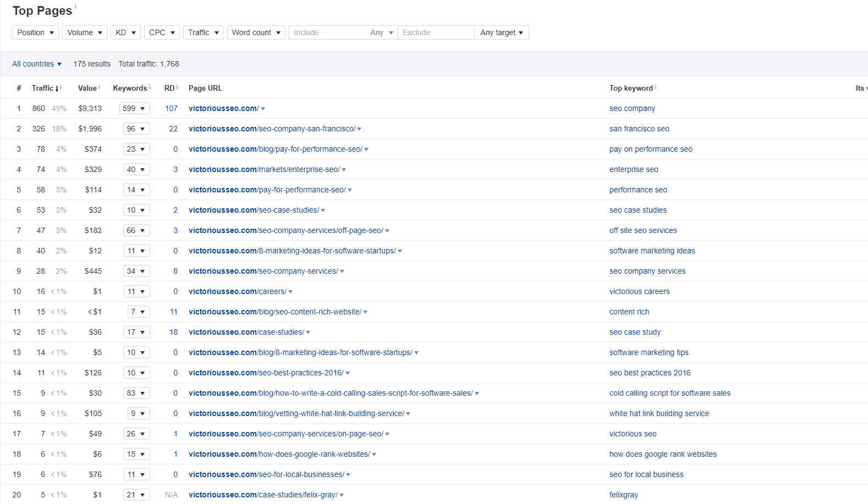Sort by Keywords column header
This screenshot has height=504, width=868.
[130, 88]
